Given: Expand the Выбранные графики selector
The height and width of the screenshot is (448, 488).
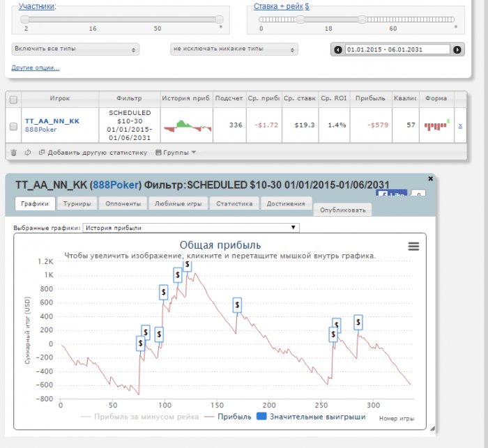Looking at the screenshot, I should (x=190, y=227).
